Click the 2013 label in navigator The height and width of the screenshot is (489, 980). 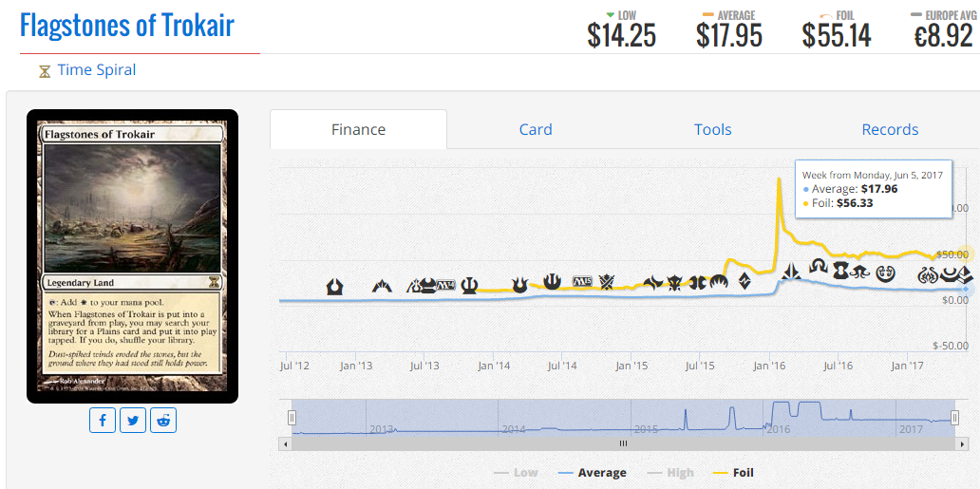(383, 429)
